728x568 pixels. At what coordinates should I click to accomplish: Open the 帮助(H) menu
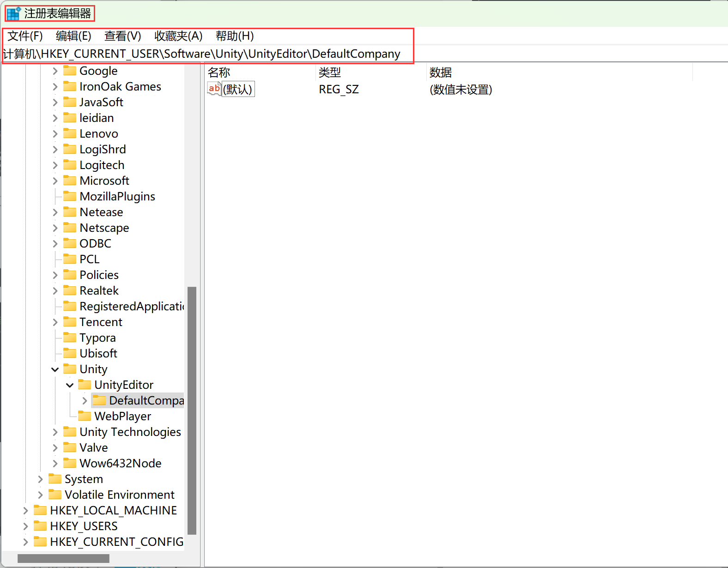pyautogui.click(x=235, y=36)
